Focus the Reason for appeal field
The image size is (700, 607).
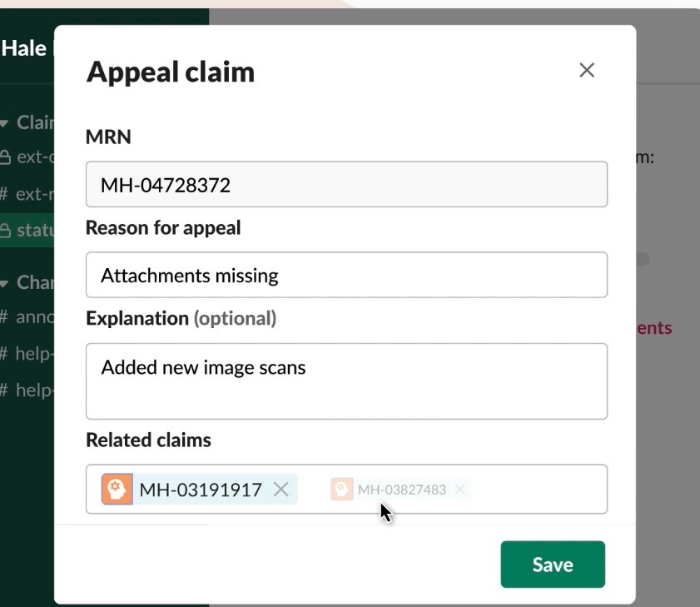(x=346, y=275)
